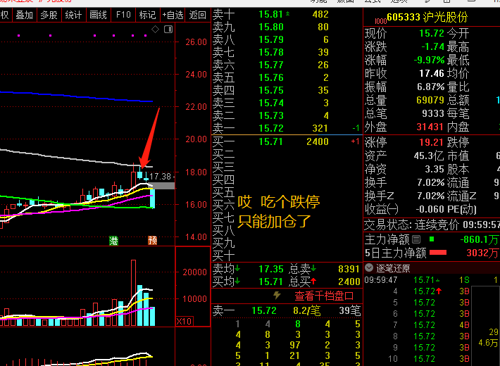This screenshot has width=500, height=366.
Task: Click the 卖一 volume 321
Action: pyautogui.click(x=320, y=128)
